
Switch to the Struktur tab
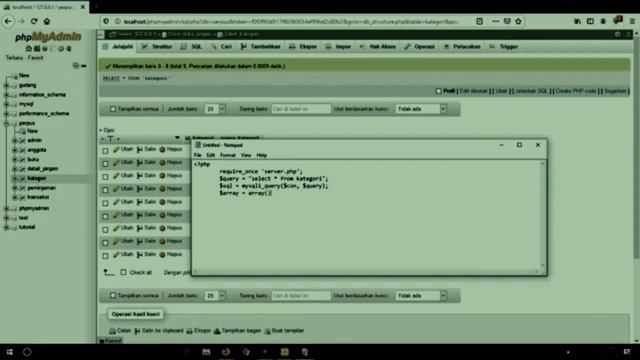157,47
